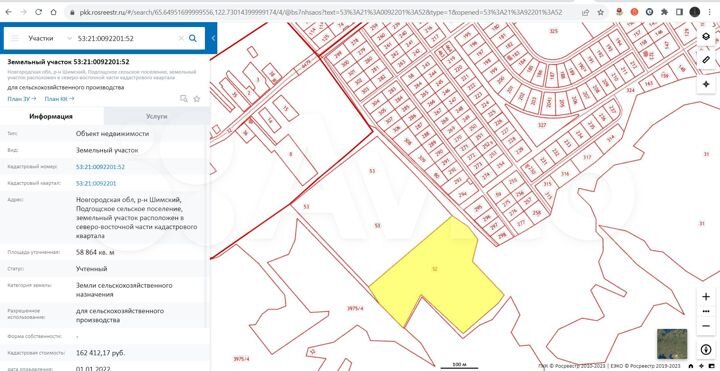The height and width of the screenshot is (371, 720).
Task: Clear the search field with X
Action: [x=181, y=39]
